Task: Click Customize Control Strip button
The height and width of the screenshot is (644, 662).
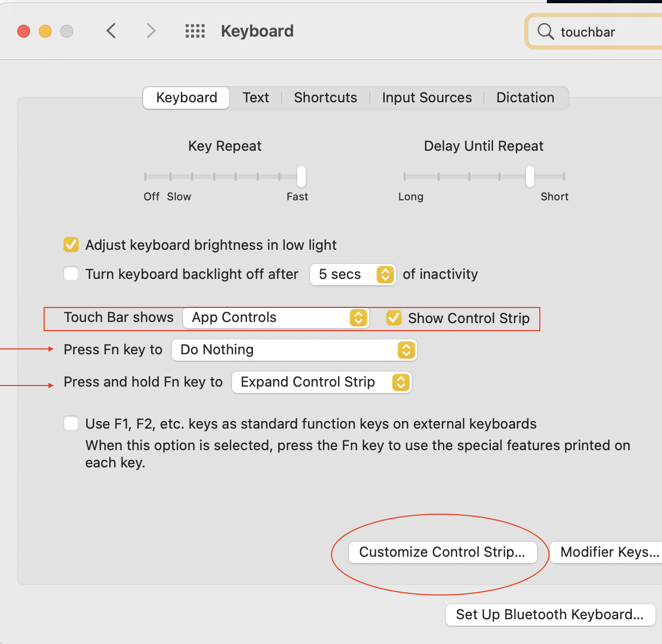Action: pos(442,552)
